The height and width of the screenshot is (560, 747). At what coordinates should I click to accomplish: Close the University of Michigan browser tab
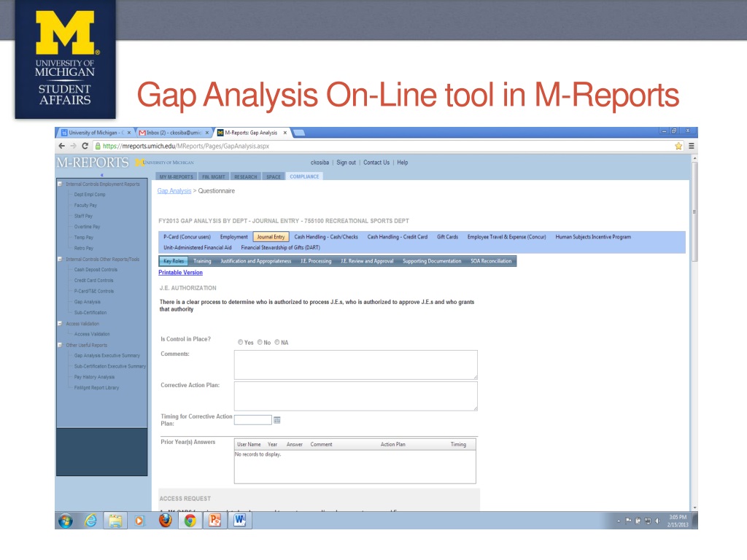point(129,133)
